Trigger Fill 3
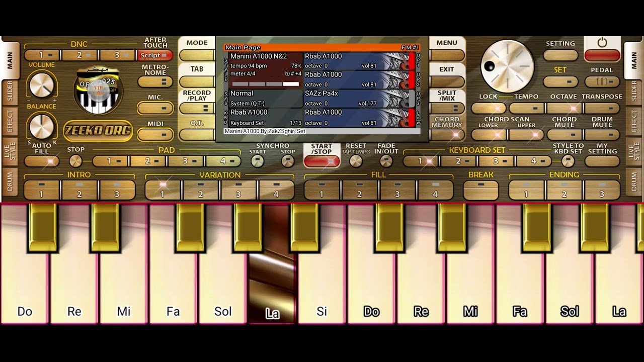This screenshot has width=644, height=362. click(x=397, y=190)
